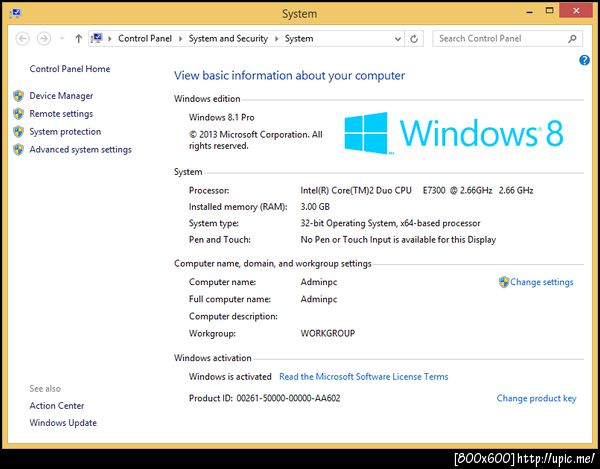Refresh the System page
Viewport: 600px width, 469px height.
coord(414,39)
